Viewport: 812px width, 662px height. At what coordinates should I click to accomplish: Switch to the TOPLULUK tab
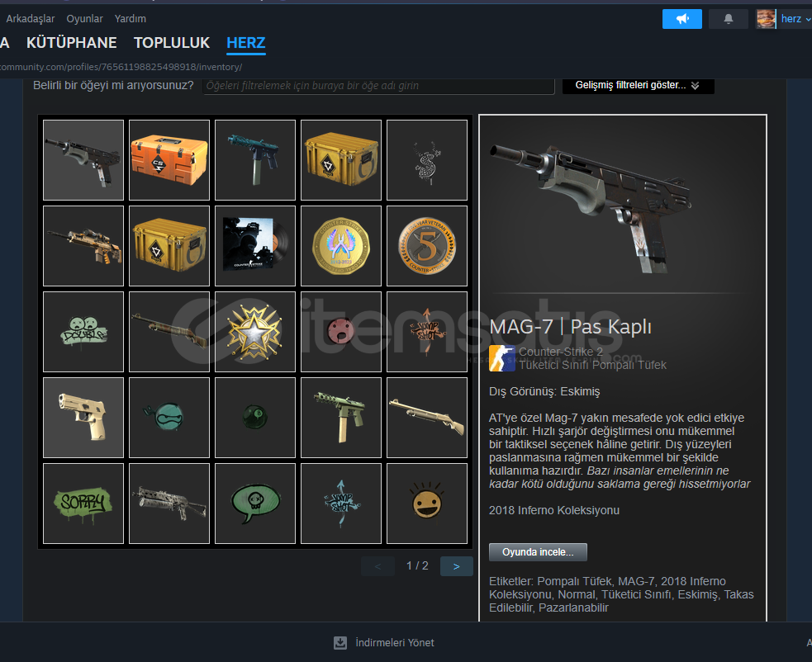[x=172, y=42]
